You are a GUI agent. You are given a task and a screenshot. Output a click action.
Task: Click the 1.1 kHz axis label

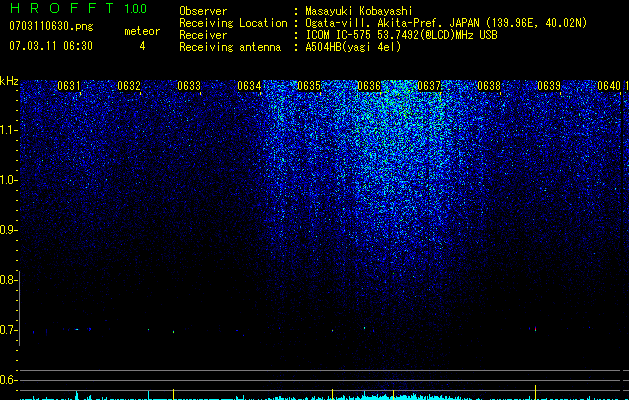point(8,130)
